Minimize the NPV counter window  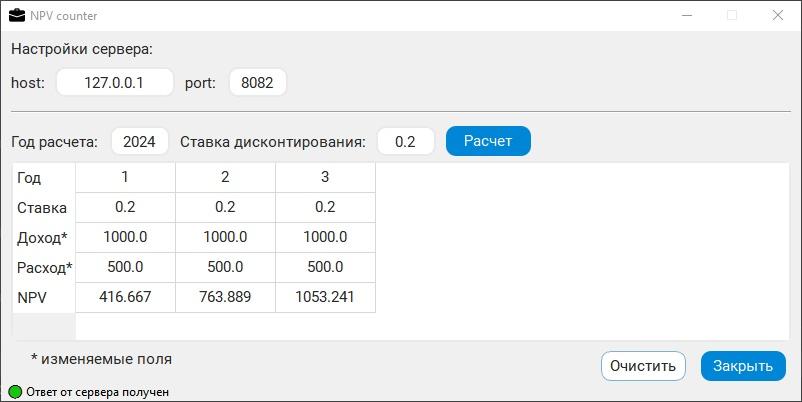687,15
